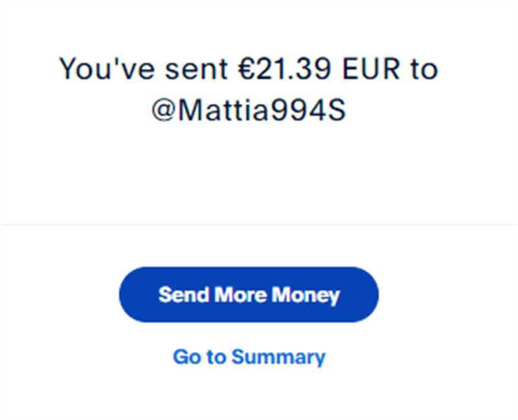This screenshot has height=420, width=518.
Task: Start another payment with Send More Money
Action: (x=249, y=294)
